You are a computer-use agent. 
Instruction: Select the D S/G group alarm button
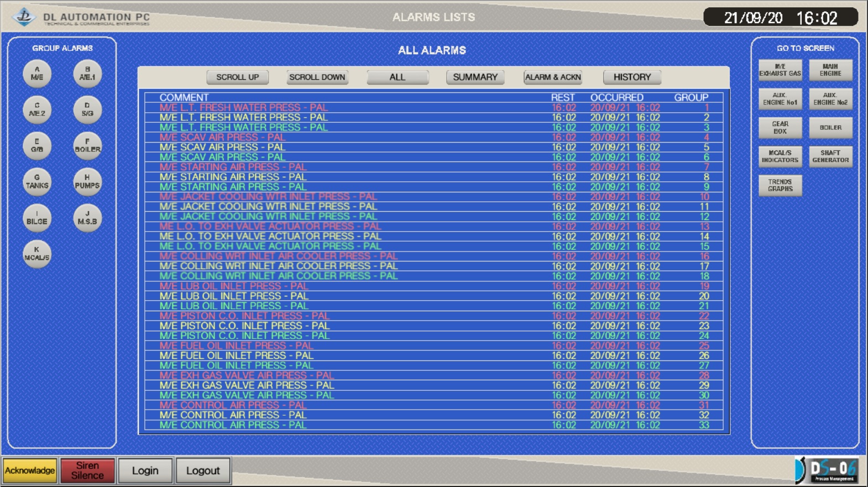tap(87, 109)
